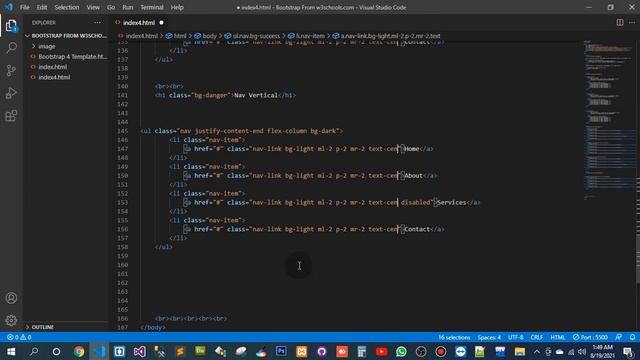Click the Port : 5500 Live Server status
Viewport: 640px width, 360px height.
point(590,337)
